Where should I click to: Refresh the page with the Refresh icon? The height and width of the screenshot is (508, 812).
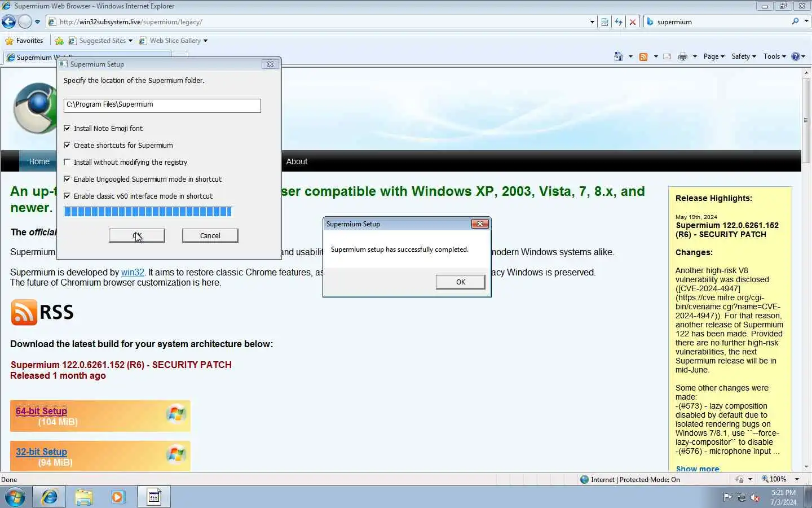(x=619, y=22)
